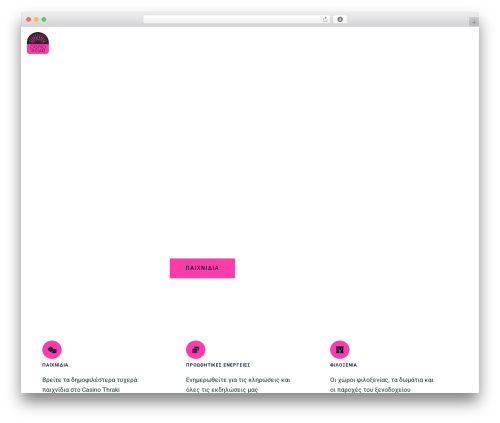Viewport: 500px width, 423px height.
Task: Click the promotions icon above ΠΡΟΩΘΗΤΙΚΕΣ ΕΝΕΡΓΕΙΕΣ
Action: click(x=196, y=350)
